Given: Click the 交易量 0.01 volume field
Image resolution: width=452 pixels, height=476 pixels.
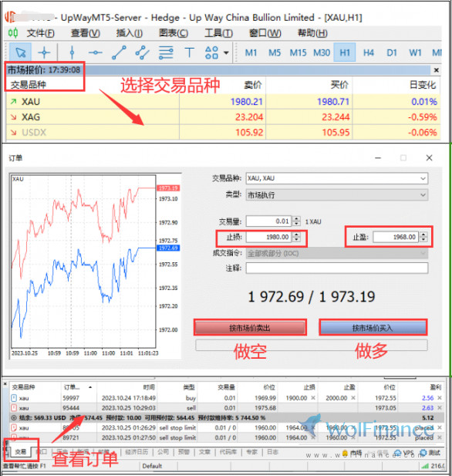Looking at the screenshot, I should coord(268,221).
